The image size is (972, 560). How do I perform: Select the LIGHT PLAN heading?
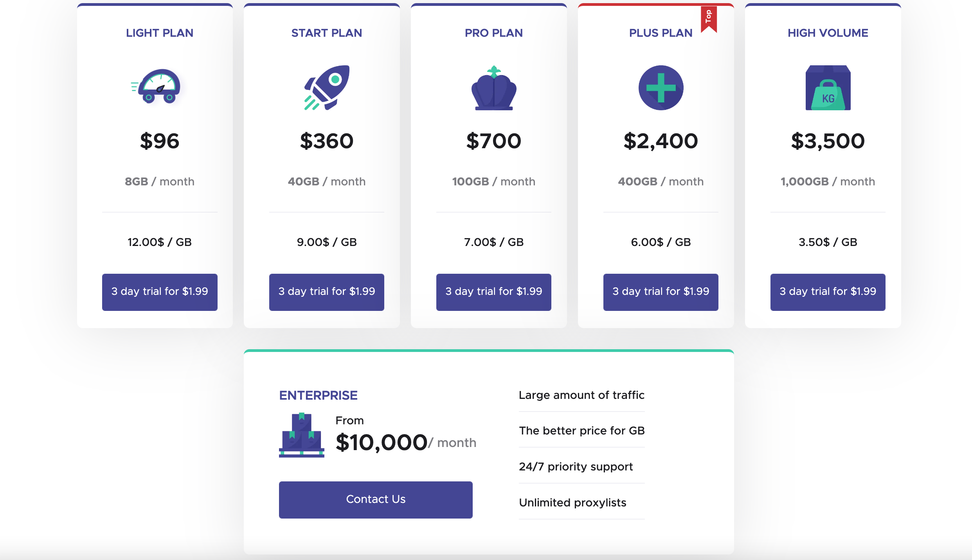[159, 33]
